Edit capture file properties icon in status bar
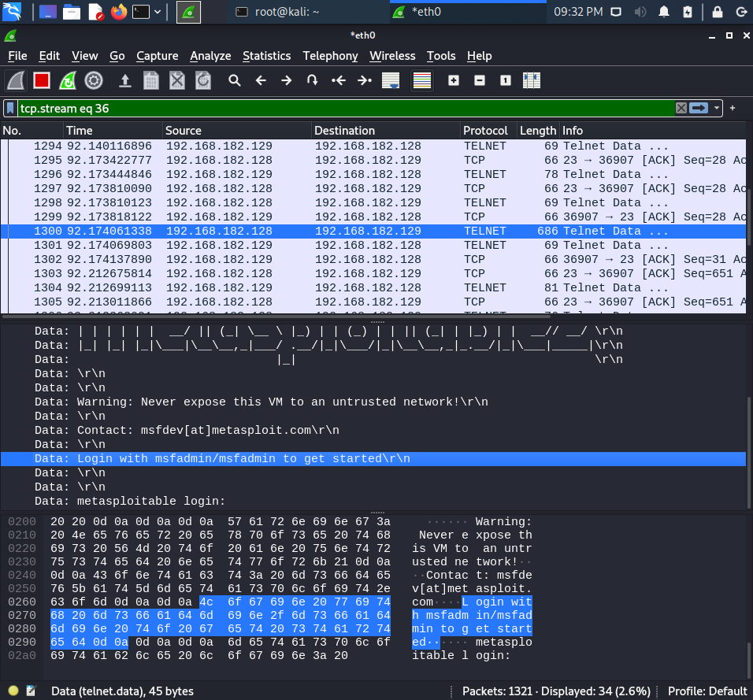Screen dimensions: 753x700 32,691
